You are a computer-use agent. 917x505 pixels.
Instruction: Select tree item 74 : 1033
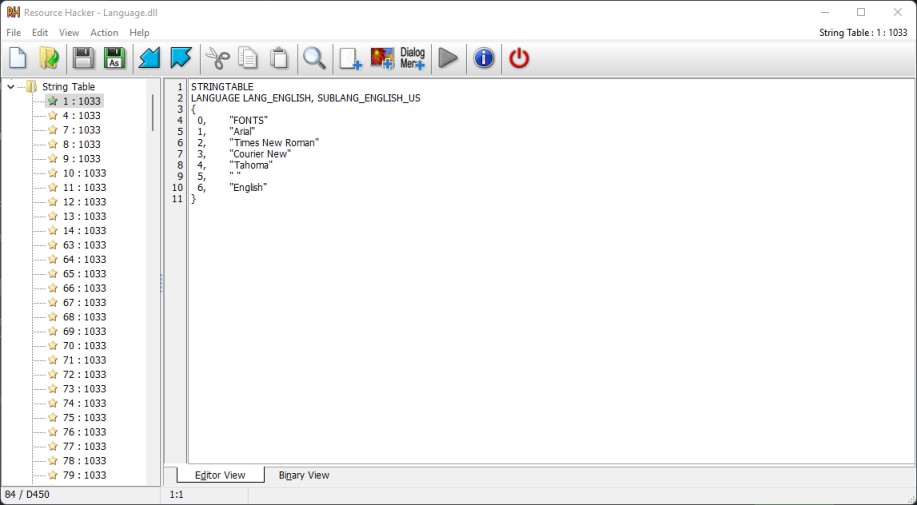pos(84,403)
